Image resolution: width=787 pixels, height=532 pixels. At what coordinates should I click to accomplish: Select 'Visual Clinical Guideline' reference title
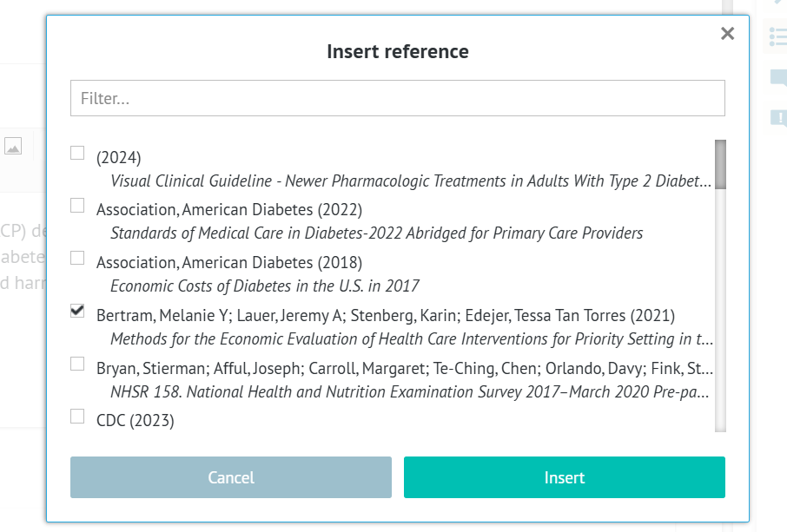410,181
